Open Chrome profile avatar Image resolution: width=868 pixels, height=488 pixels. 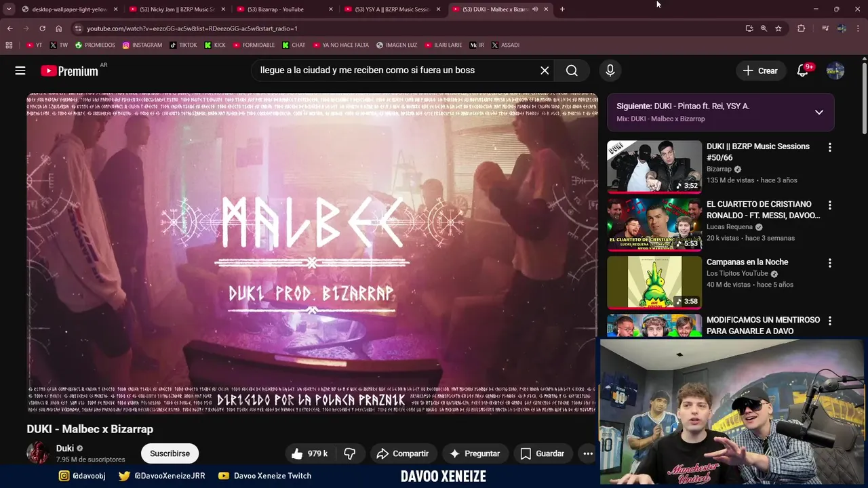tap(842, 28)
